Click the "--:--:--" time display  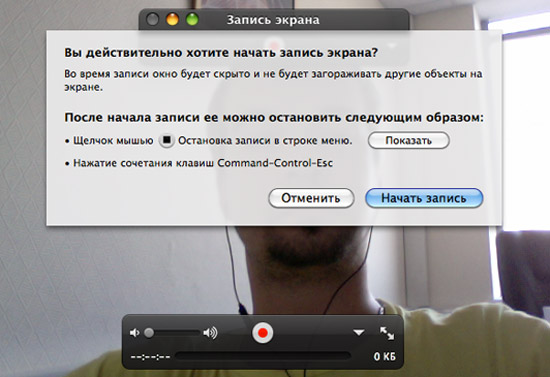point(150,357)
